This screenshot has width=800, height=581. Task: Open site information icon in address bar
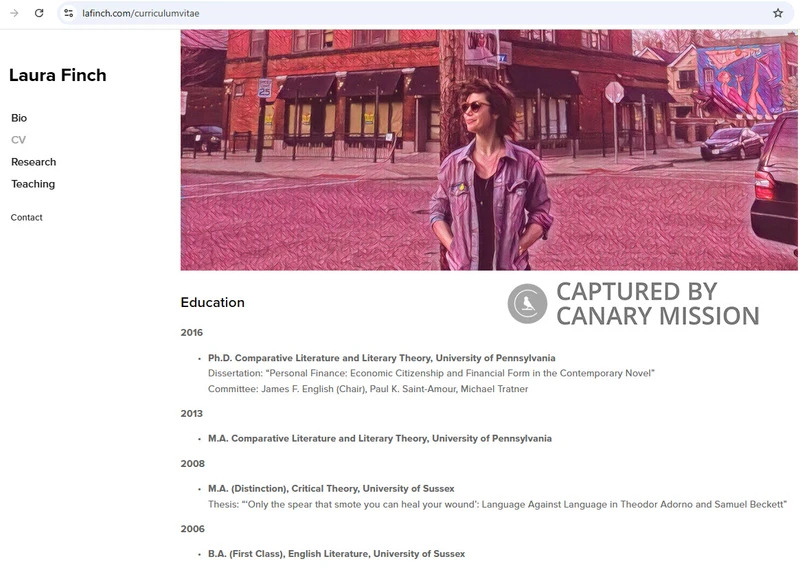pyautogui.click(x=68, y=13)
